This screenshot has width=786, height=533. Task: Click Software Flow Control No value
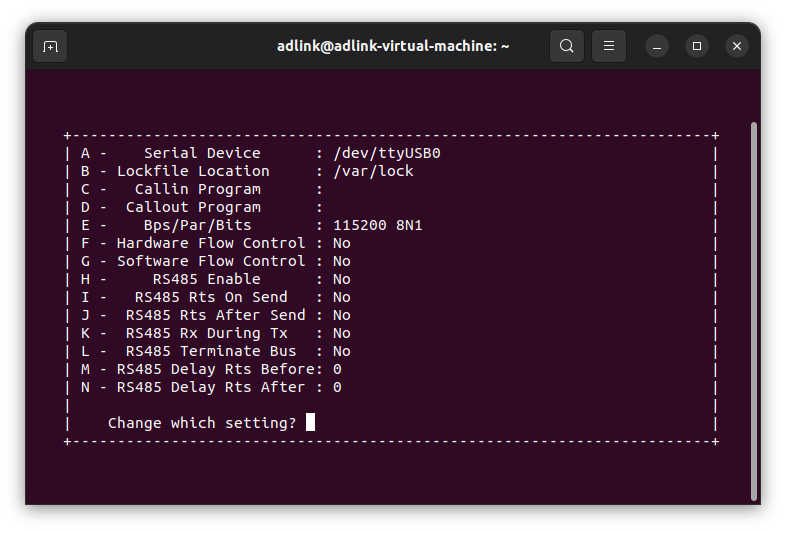pos(342,261)
